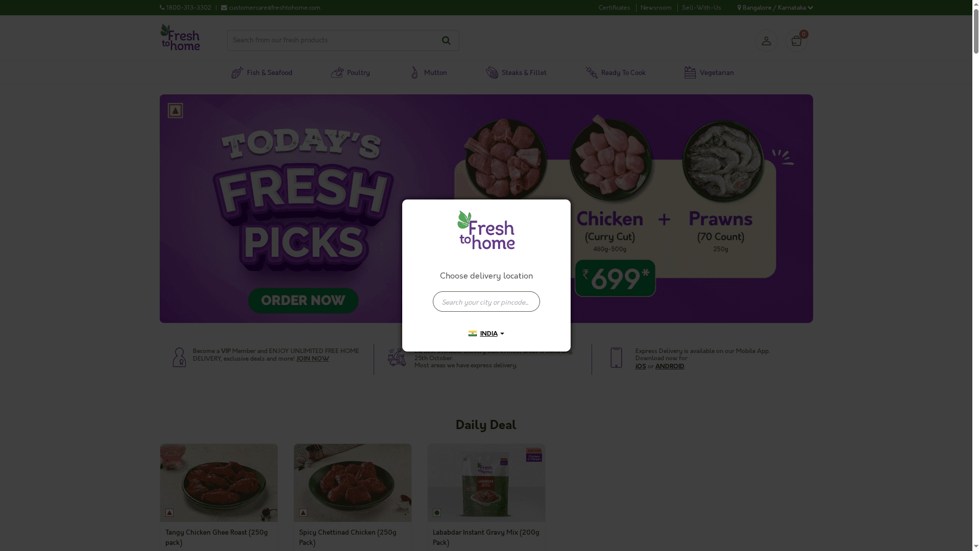Open the user account icon
The image size is (980, 551).
(x=766, y=41)
